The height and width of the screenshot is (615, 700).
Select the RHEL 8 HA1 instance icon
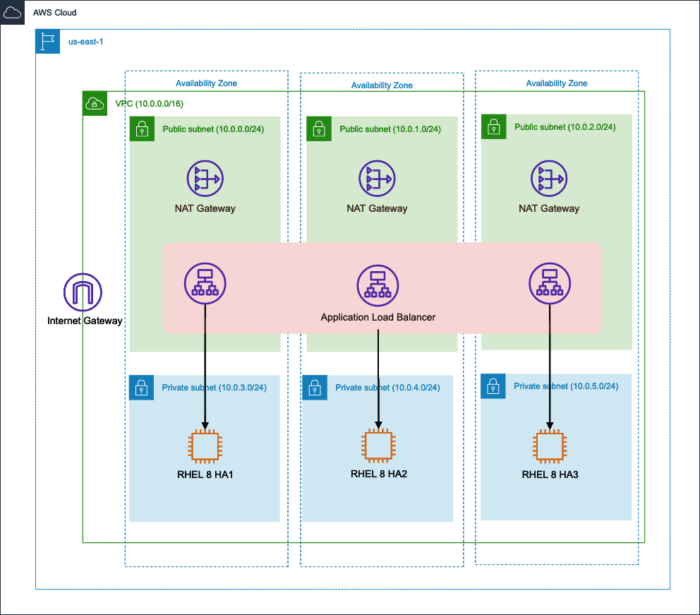(x=205, y=446)
